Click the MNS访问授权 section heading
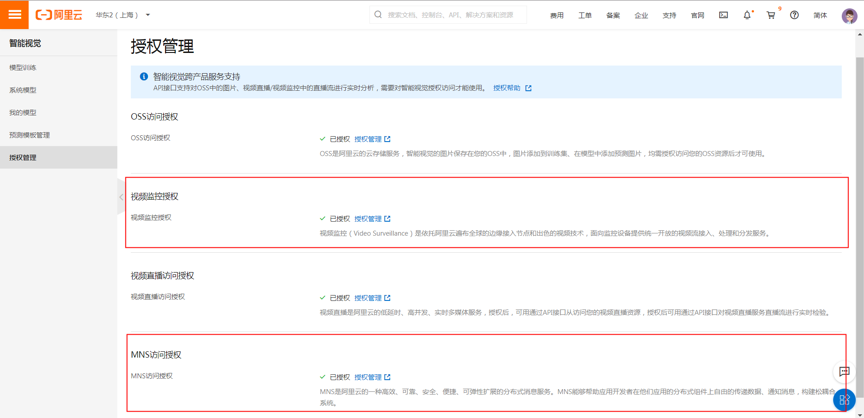The image size is (864, 418). (x=156, y=355)
